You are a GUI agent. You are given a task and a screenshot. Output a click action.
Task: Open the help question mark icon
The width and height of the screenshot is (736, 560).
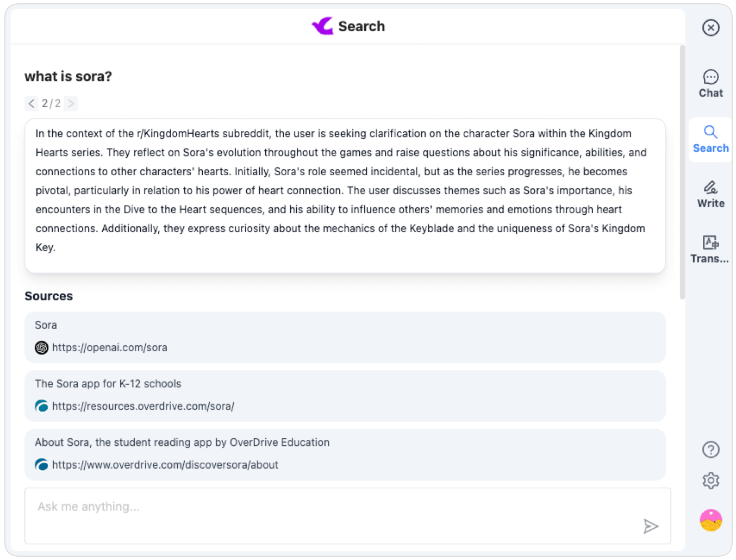710,450
